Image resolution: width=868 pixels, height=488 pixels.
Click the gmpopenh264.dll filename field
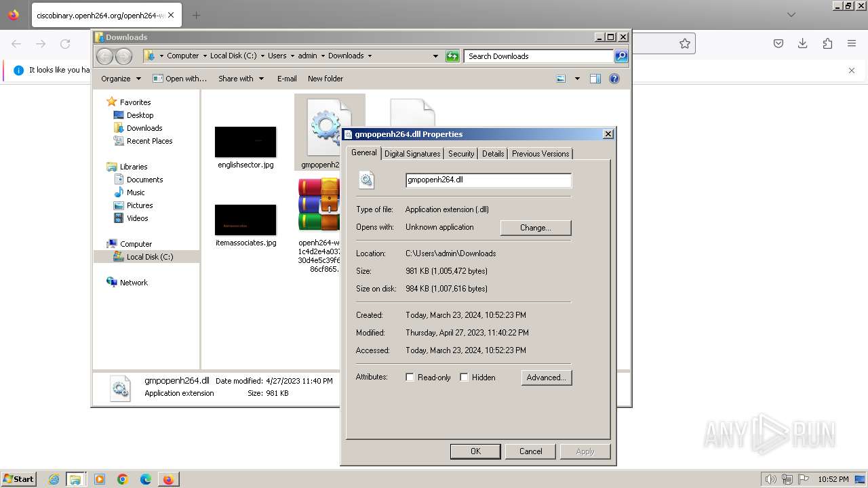tap(488, 180)
